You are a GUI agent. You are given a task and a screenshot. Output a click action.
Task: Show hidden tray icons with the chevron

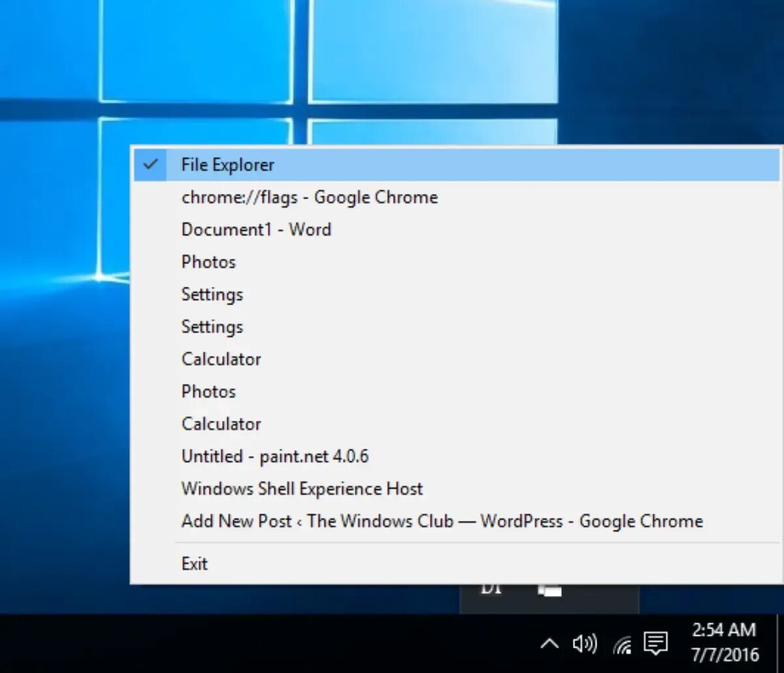tap(549, 645)
